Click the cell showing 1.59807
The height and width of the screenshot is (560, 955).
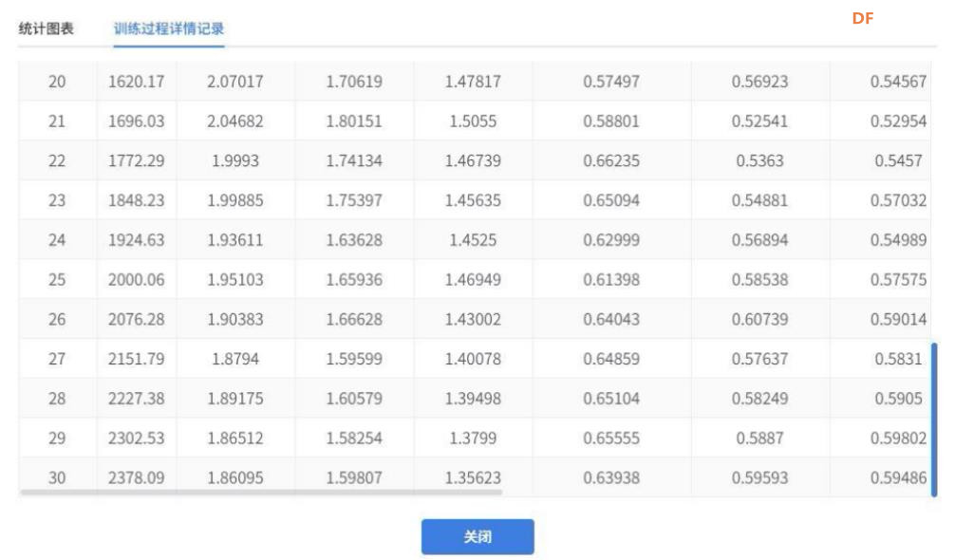coord(354,477)
